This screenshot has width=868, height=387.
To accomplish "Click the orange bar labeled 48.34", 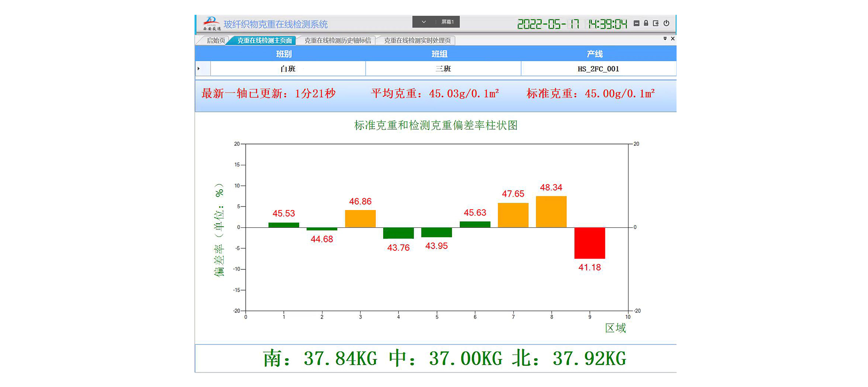I will pyautogui.click(x=551, y=212).
